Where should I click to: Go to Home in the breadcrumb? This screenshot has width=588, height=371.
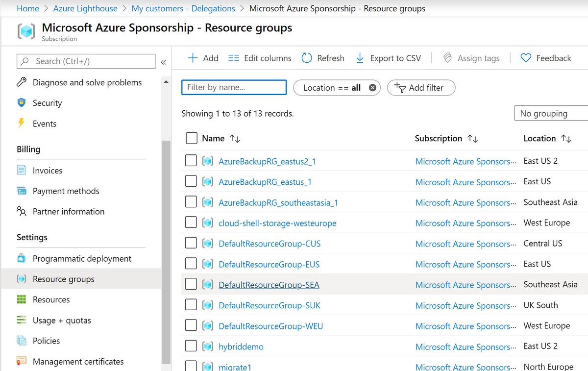pyautogui.click(x=28, y=8)
